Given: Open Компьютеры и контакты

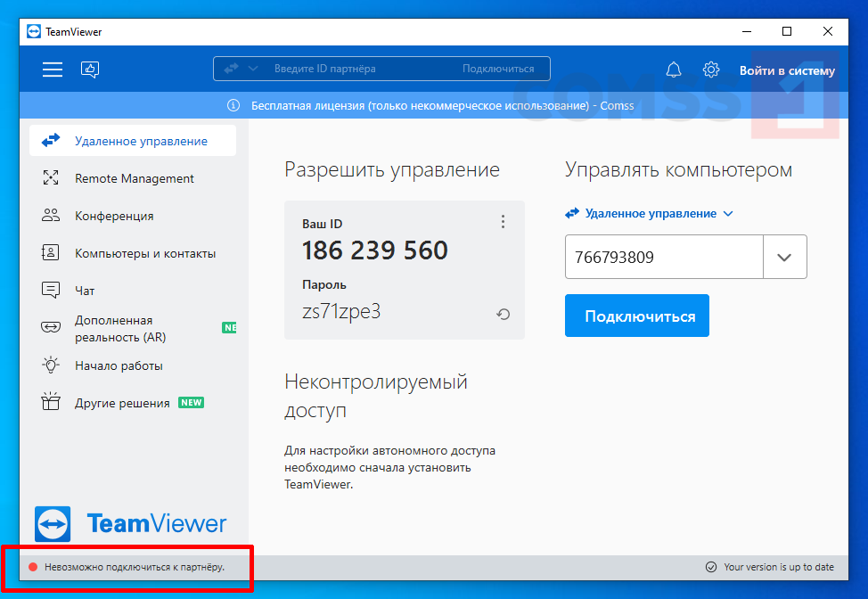Looking at the screenshot, I should click(x=133, y=253).
